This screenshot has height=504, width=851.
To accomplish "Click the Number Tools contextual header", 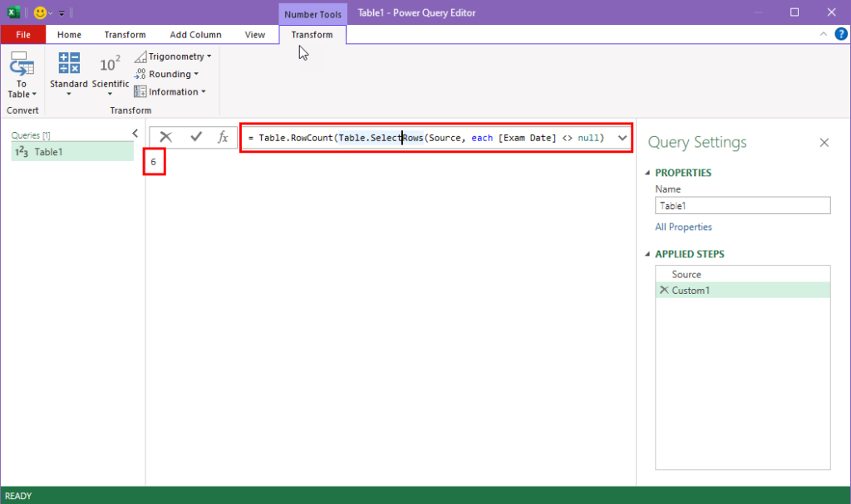I will coord(312,14).
